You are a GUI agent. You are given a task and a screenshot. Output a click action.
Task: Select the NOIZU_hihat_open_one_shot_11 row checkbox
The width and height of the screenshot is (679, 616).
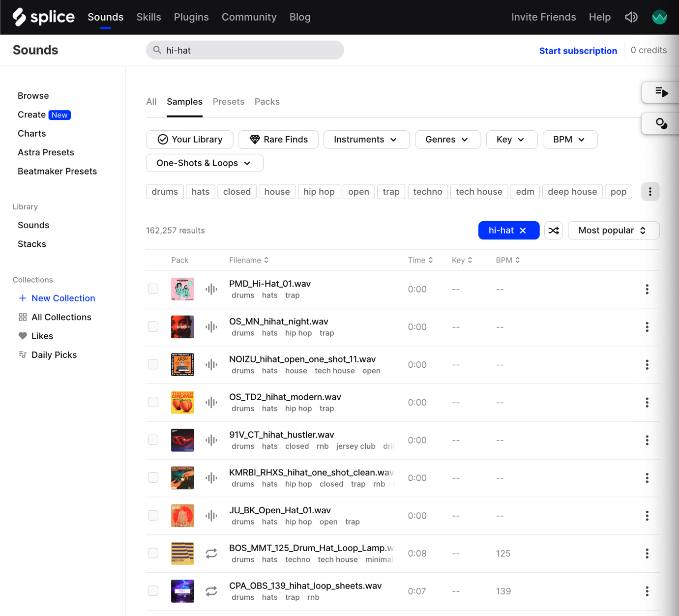[x=153, y=364]
